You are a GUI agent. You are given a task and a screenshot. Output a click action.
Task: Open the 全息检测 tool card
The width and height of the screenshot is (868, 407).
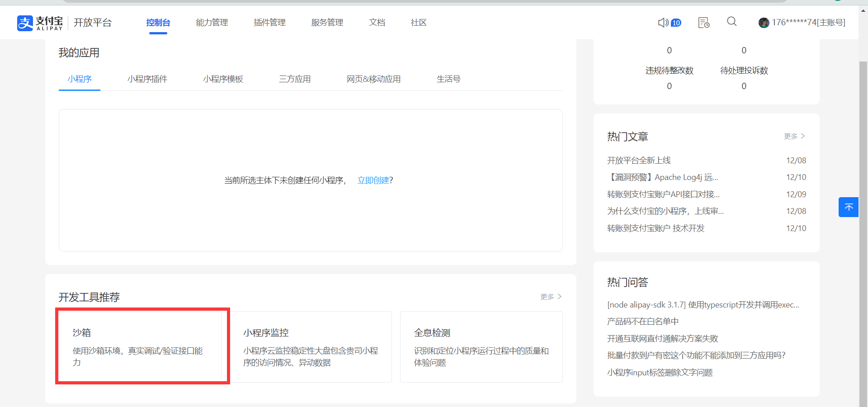pos(481,347)
